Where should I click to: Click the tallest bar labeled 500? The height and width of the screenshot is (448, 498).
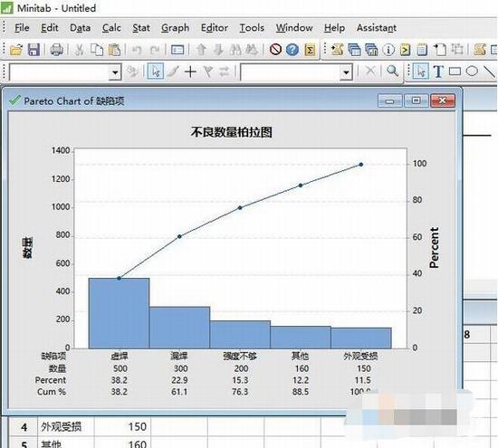coord(119,313)
